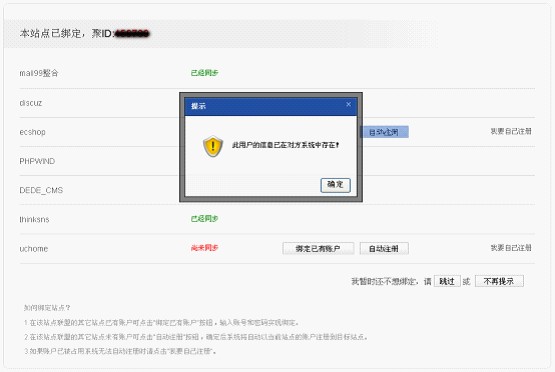The width and height of the screenshot is (555, 372).
Task: Click 我要自己注册 link in uchome row
Action: pyautogui.click(x=511, y=248)
